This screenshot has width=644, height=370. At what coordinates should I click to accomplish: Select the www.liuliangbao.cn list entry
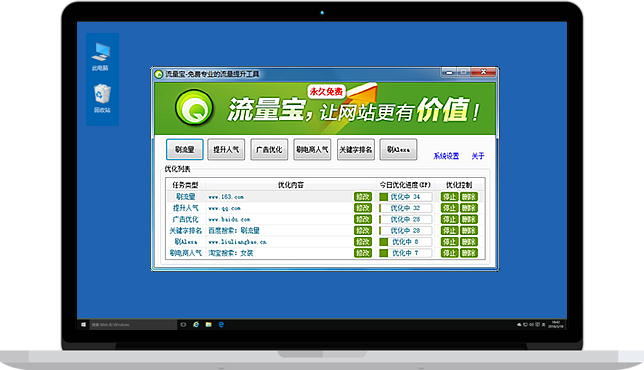pyautogui.click(x=237, y=242)
